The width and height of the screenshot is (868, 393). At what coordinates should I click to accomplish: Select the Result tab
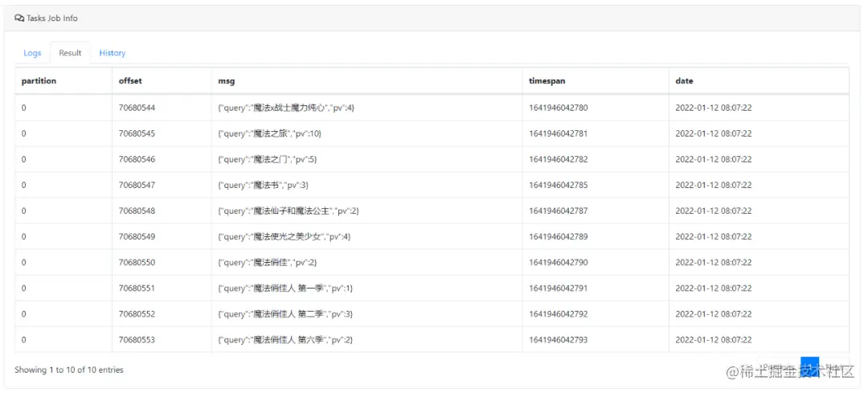coord(70,53)
